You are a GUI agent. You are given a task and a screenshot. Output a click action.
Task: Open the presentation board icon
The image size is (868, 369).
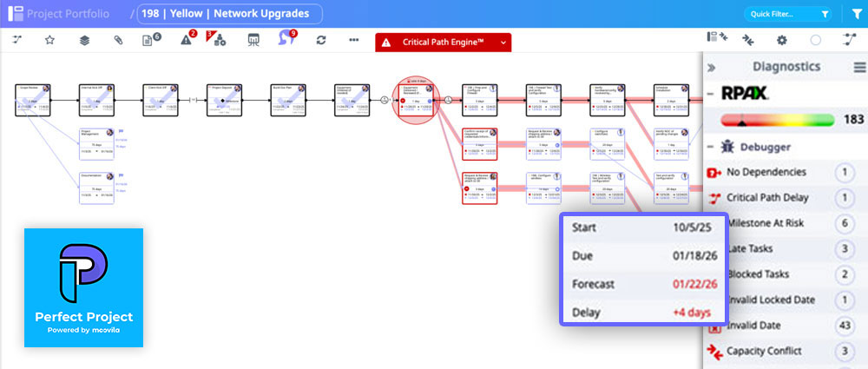(253, 40)
